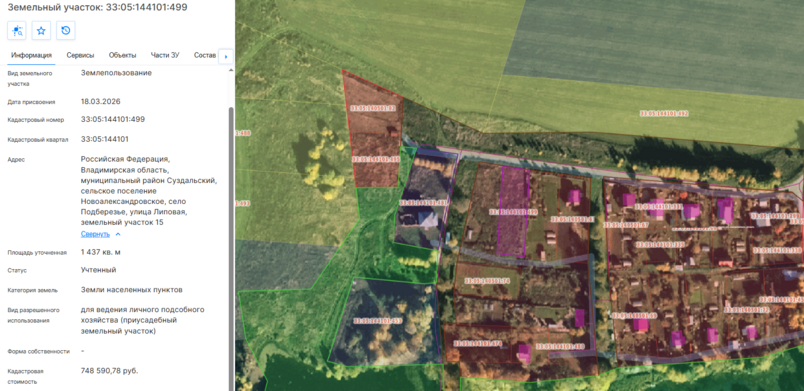Click the cadastral number value 33:05:144101:499
This screenshot has width=804, height=391.
tap(113, 119)
